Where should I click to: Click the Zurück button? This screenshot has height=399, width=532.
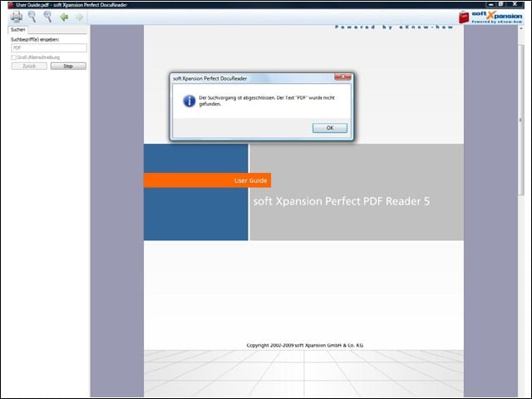(x=29, y=66)
